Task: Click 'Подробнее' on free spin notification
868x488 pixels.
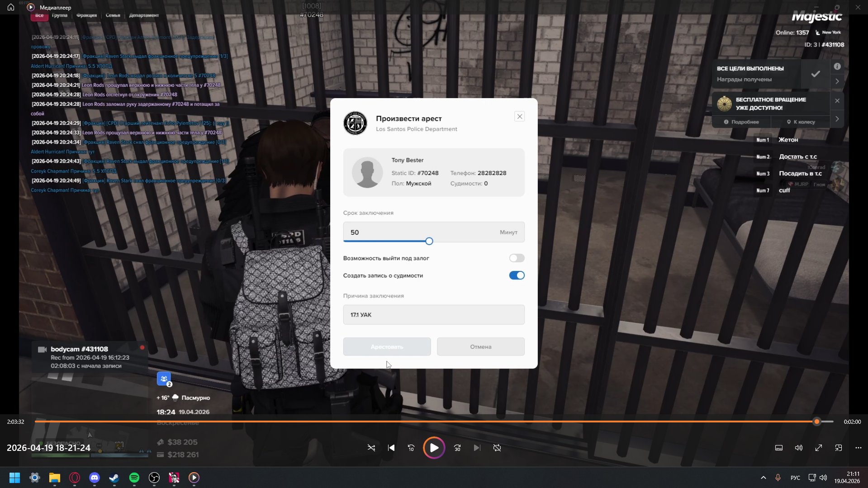Action: pyautogui.click(x=741, y=122)
